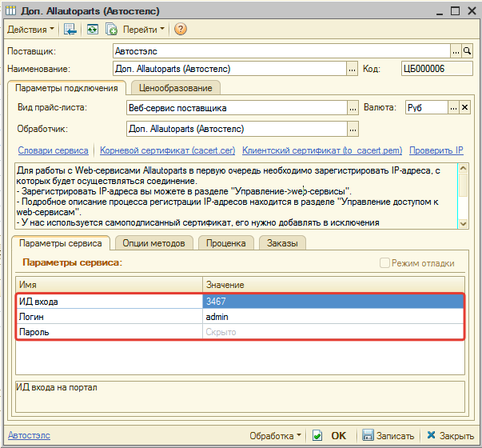Click the OK button

tap(338, 436)
